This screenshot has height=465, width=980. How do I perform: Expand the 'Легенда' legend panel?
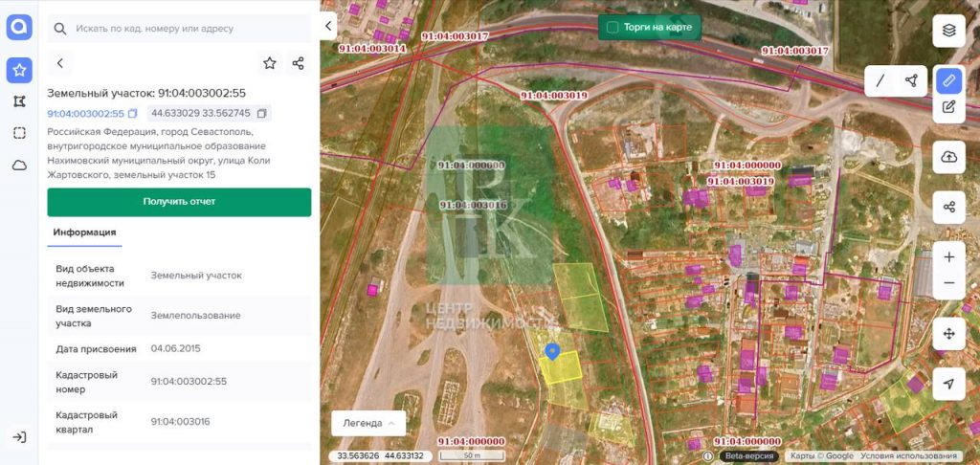click(x=368, y=423)
